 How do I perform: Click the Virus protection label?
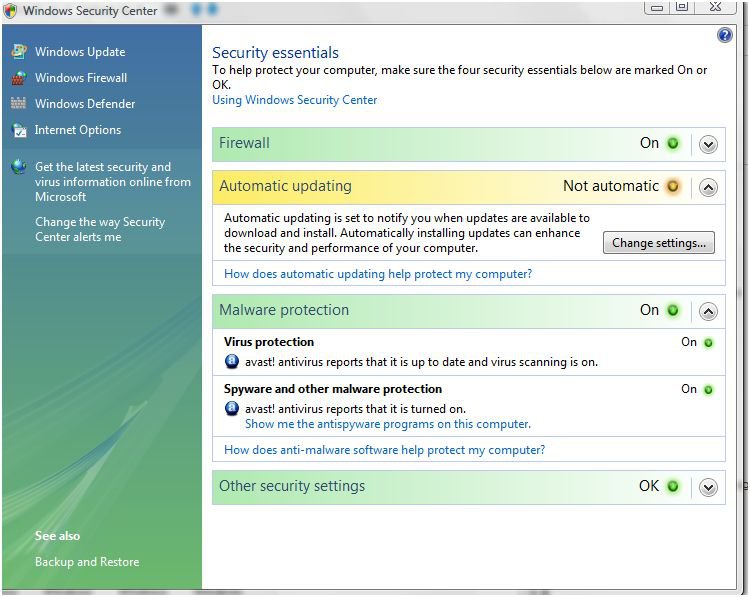coord(269,342)
